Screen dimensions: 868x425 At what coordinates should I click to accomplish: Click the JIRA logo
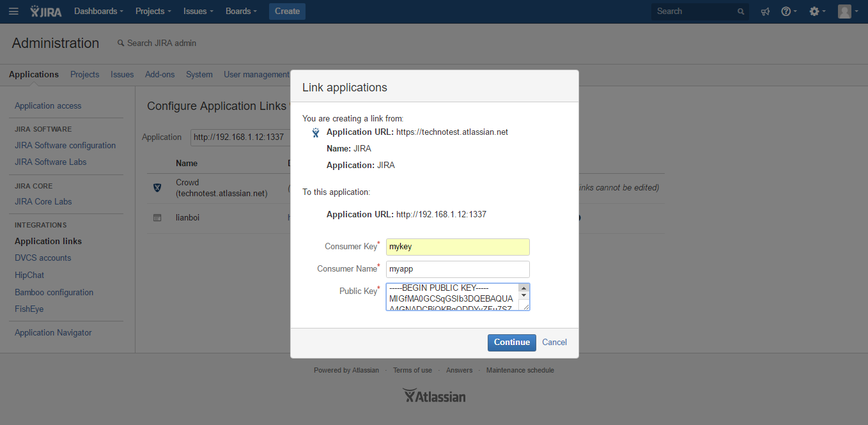[x=46, y=12]
